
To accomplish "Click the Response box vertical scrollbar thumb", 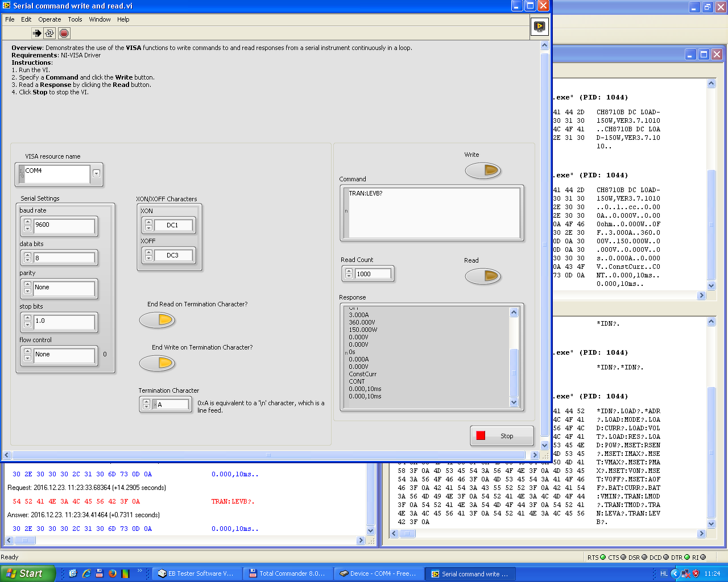I will 514,373.
